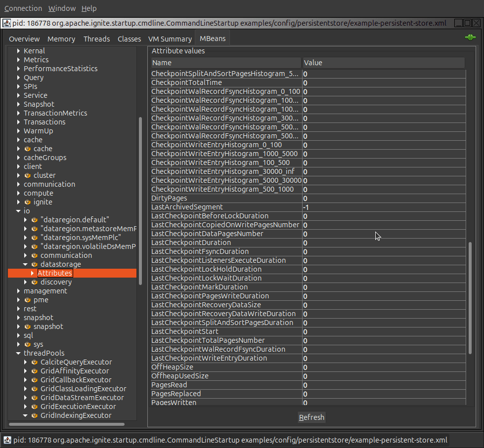Select the OffHeapSize attribute row
The image size is (484, 448).
(308, 367)
